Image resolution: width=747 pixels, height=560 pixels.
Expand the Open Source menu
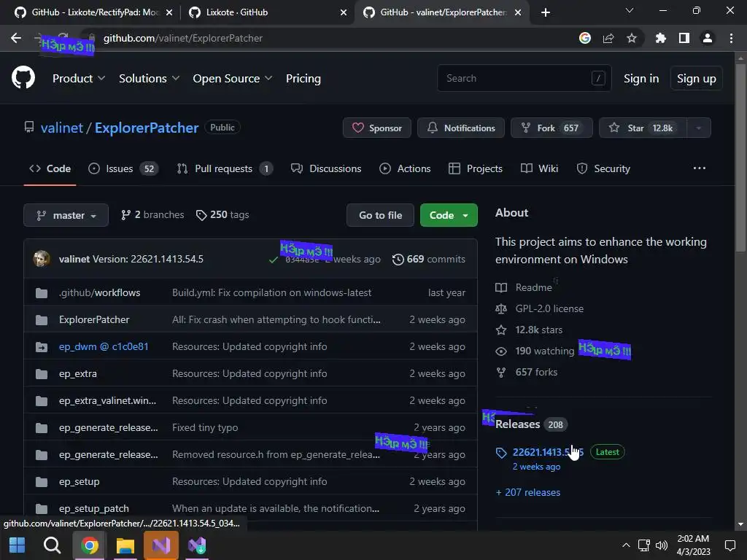click(x=233, y=78)
